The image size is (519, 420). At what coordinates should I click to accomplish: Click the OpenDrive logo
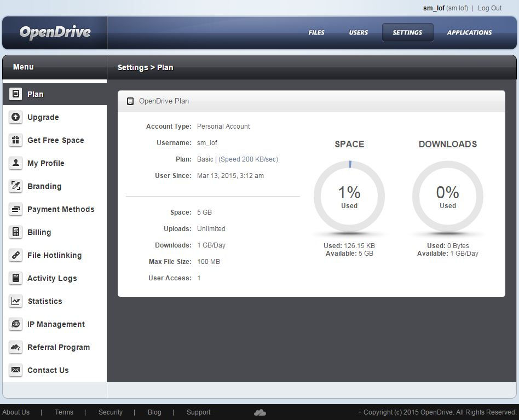[55, 32]
